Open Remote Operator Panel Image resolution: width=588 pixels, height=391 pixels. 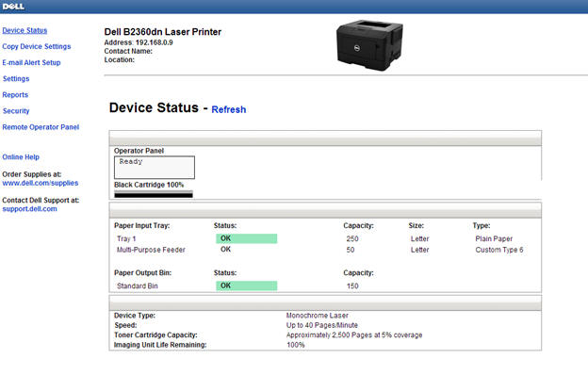(x=41, y=126)
